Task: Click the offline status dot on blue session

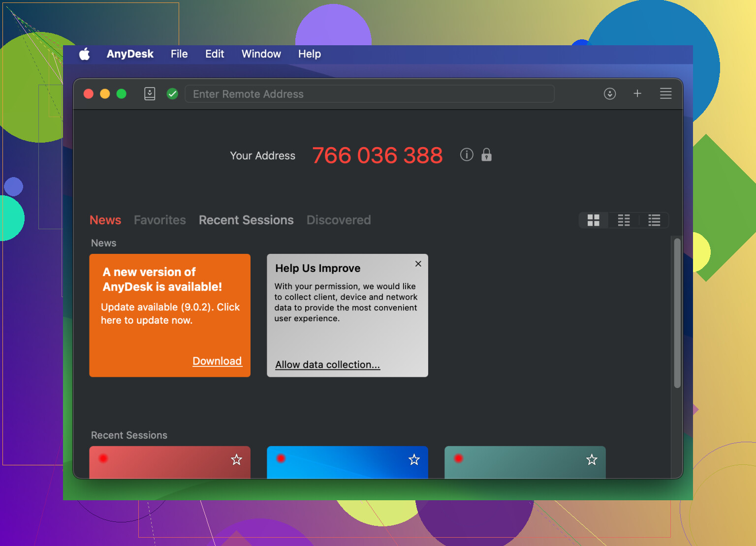Action: tap(281, 458)
